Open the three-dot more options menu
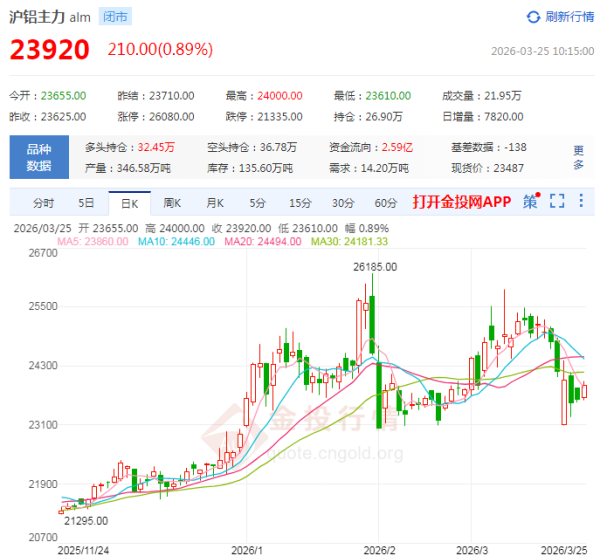This screenshot has height=556, width=600. pyautogui.click(x=581, y=201)
